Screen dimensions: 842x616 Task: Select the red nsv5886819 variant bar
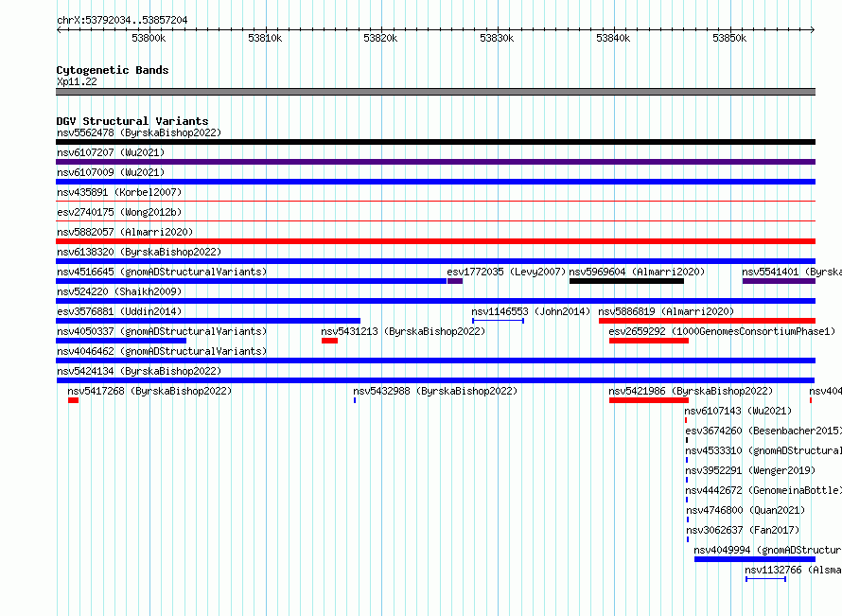tap(708, 321)
